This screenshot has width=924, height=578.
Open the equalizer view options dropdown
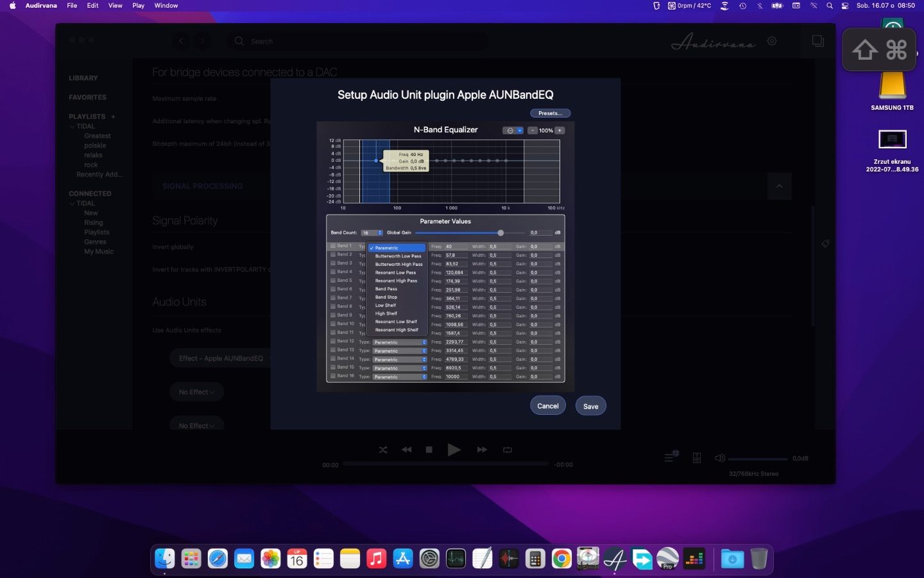pyautogui.click(x=513, y=130)
